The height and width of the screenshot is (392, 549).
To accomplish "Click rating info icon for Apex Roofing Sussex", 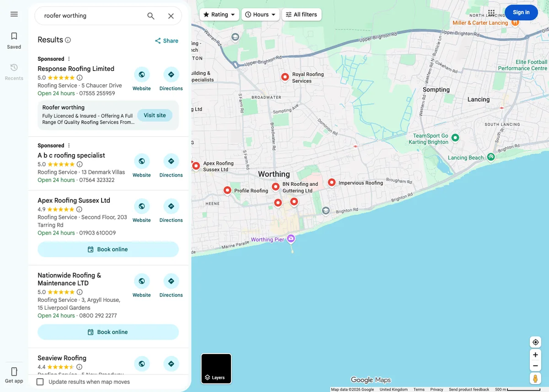I will (79, 209).
